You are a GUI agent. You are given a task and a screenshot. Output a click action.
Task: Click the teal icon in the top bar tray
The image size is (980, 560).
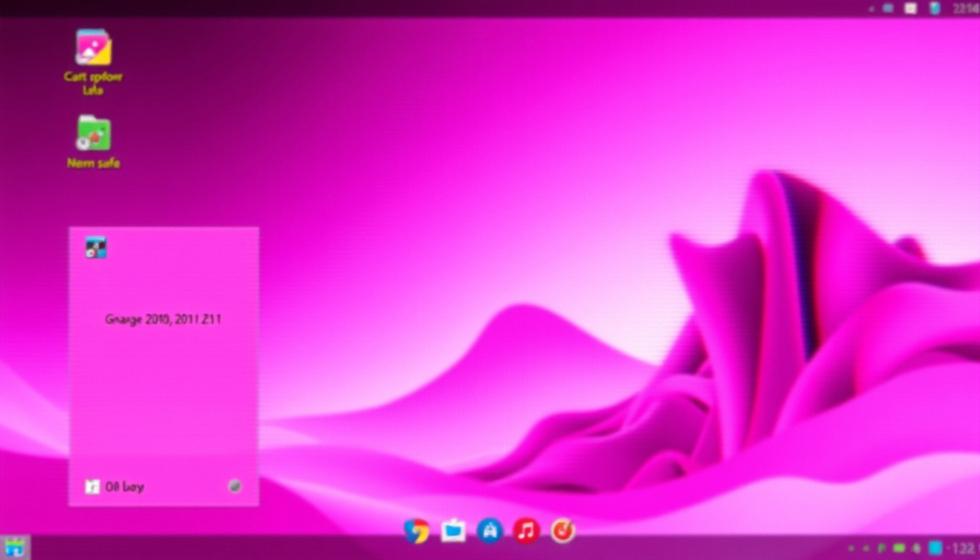(x=934, y=9)
